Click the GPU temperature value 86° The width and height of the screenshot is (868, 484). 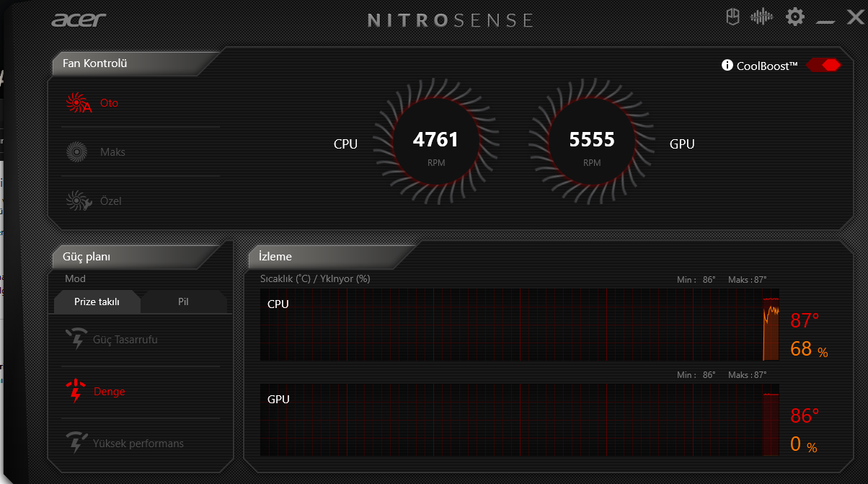pyautogui.click(x=805, y=415)
